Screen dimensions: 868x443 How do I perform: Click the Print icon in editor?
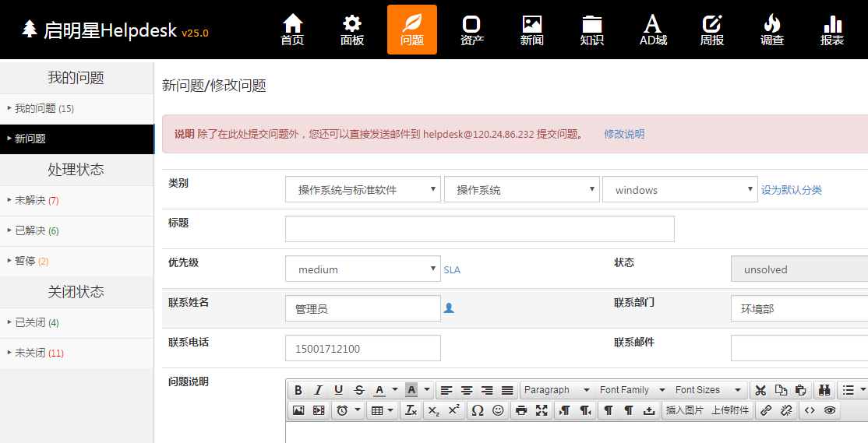[x=521, y=410]
